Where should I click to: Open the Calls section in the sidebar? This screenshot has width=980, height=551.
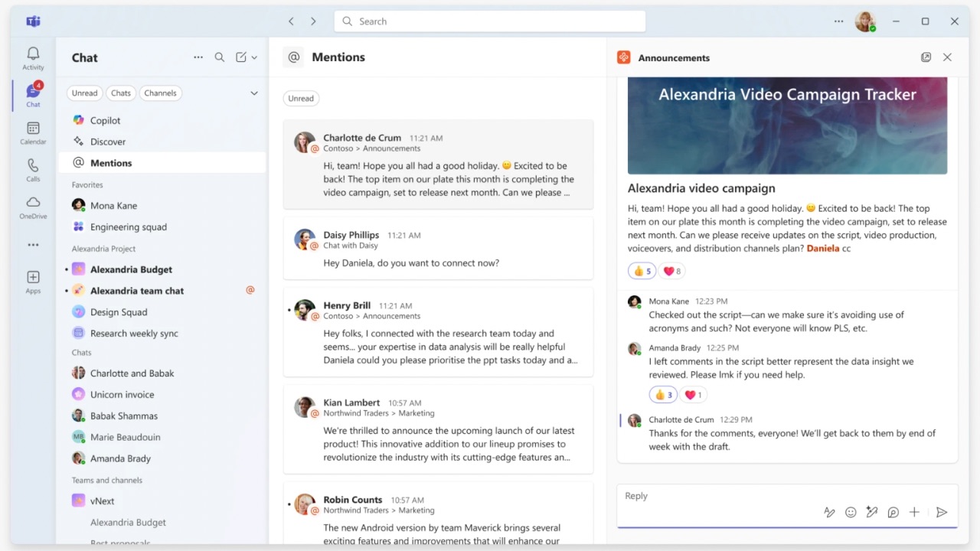(32, 169)
